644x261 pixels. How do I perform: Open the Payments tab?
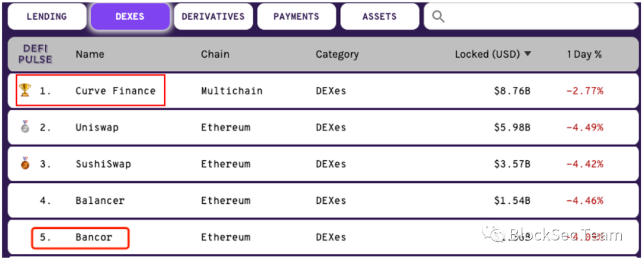coord(296,17)
